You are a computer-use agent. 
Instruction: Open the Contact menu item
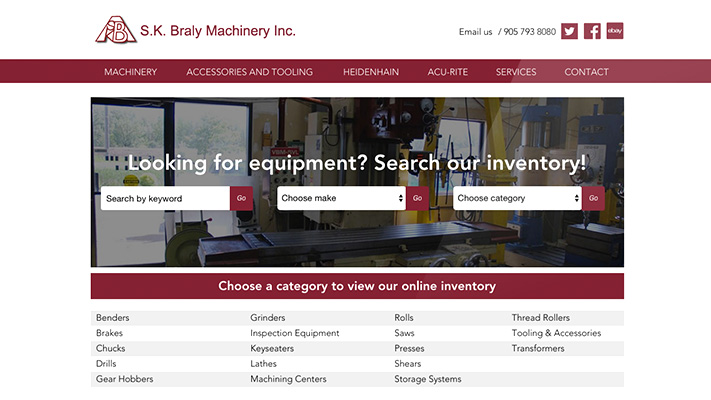(586, 72)
